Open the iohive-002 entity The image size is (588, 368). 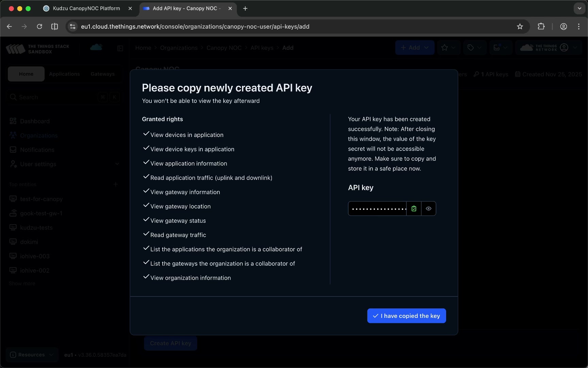point(35,271)
